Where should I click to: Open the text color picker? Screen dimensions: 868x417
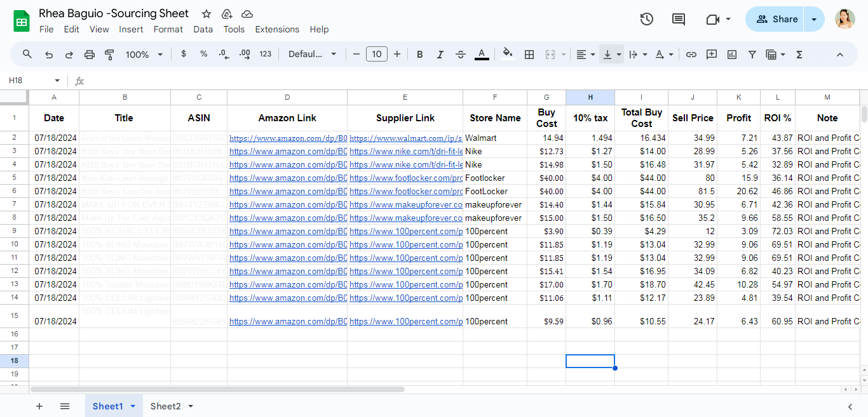point(482,55)
